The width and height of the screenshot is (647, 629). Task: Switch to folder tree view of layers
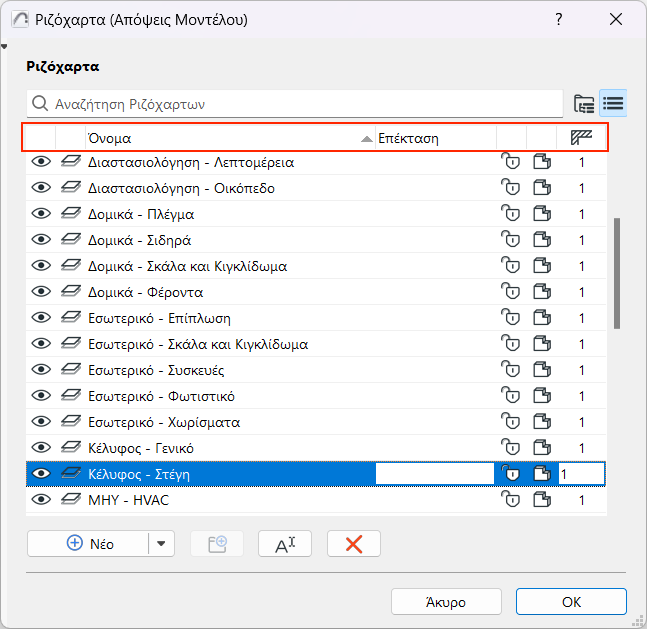(x=584, y=103)
